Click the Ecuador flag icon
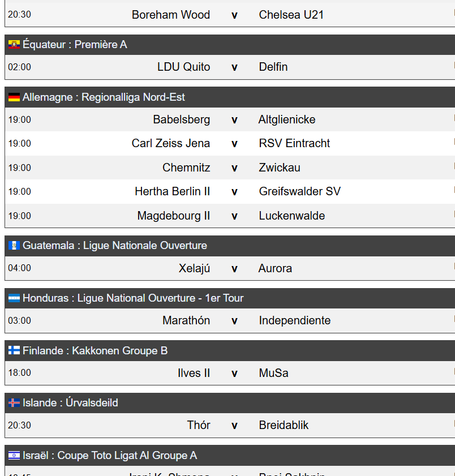This screenshot has width=455, height=476. click(x=14, y=45)
